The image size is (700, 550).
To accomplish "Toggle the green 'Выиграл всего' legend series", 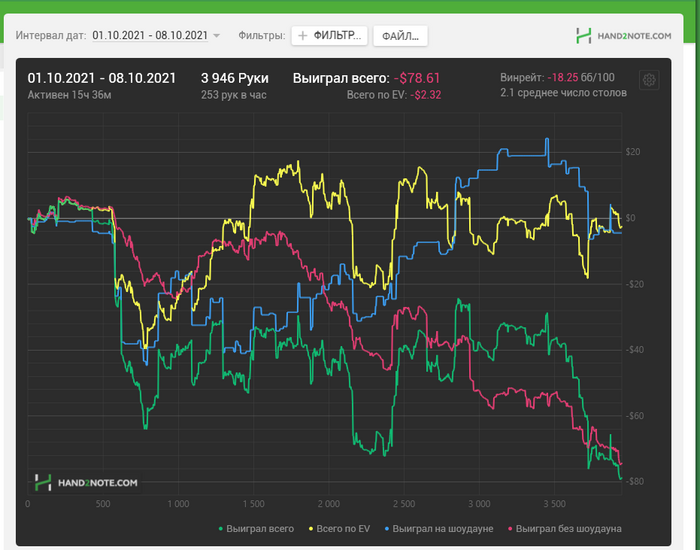I will (260, 527).
